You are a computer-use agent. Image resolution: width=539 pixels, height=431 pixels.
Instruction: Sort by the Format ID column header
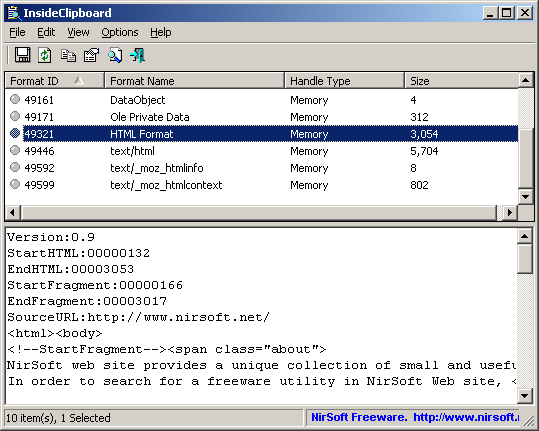point(55,81)
